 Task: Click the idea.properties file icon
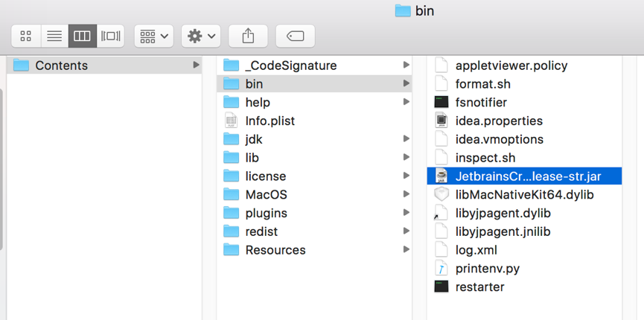tap(441, 121)
